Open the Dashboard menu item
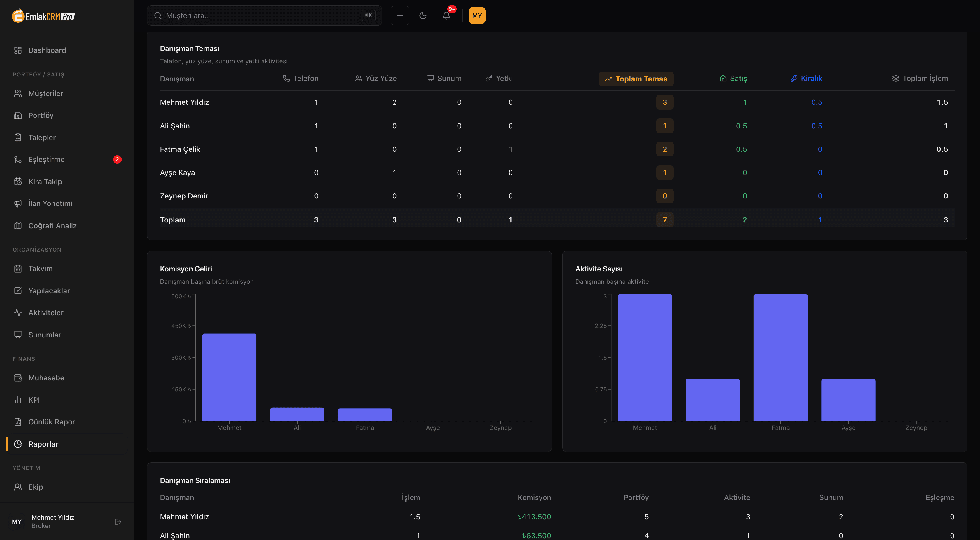This screenshot has width=980, height=540. pyautogui.click(x=67, y=50)
